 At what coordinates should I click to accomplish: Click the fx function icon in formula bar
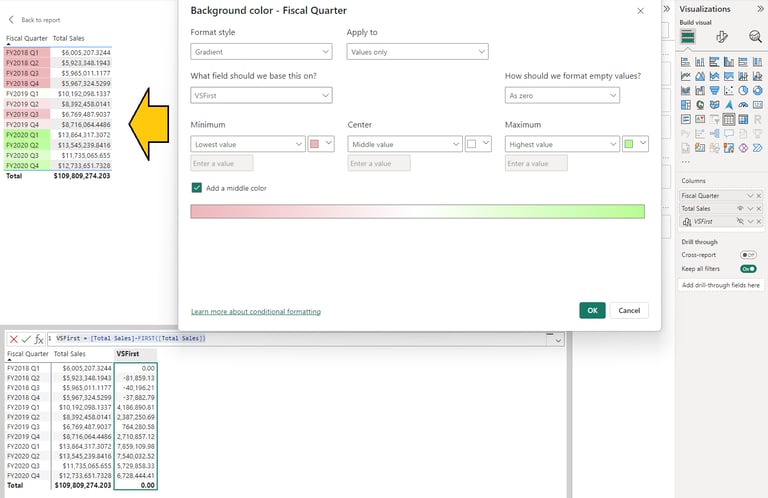[39, 339]
